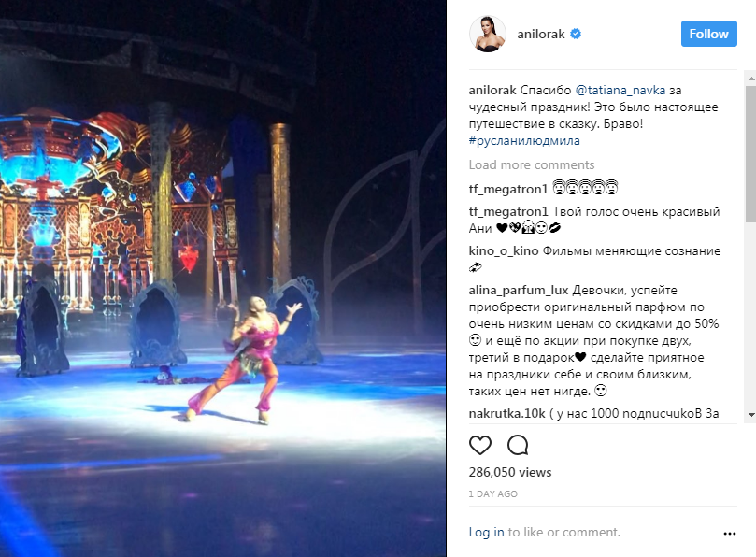The width and height of the screenshot is (756, 557).
Task: Like the post with the heart icon
Action: [479, 445]
